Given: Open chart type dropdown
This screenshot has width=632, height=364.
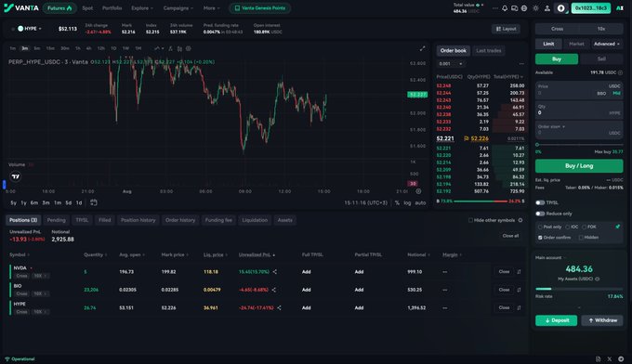Looking at the screenshot, I should coord(159,48).
